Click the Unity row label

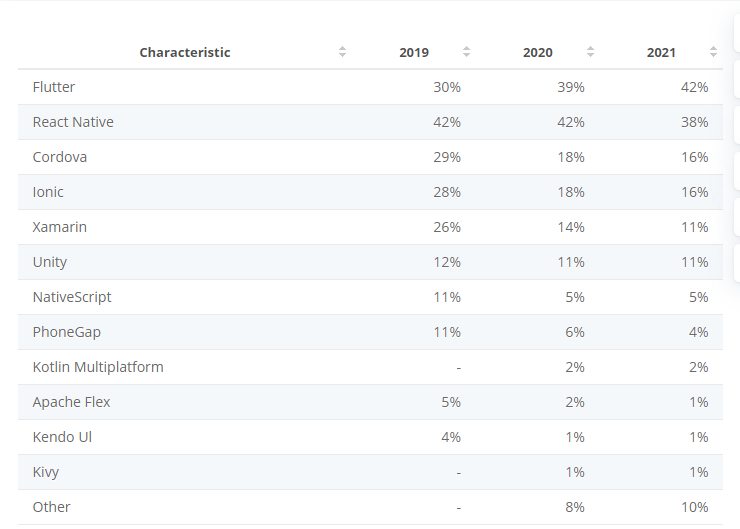pyautogui.click(x=50, y=262)
